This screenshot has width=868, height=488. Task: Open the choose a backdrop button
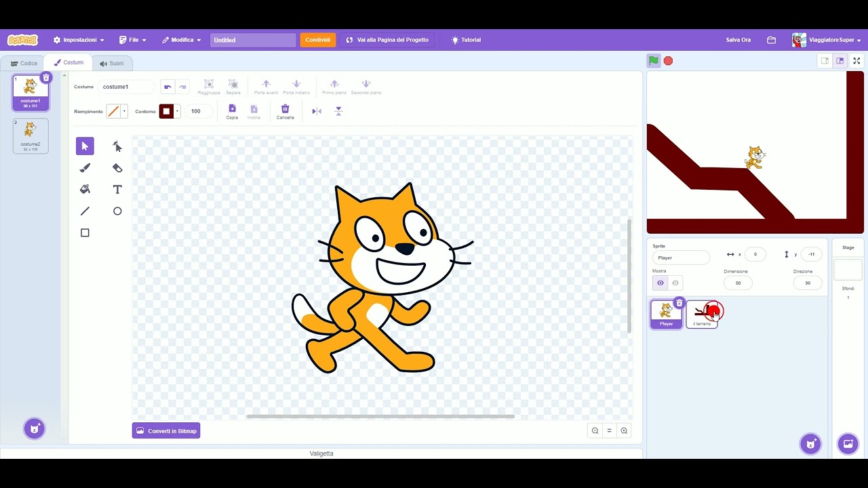[848, 444]
